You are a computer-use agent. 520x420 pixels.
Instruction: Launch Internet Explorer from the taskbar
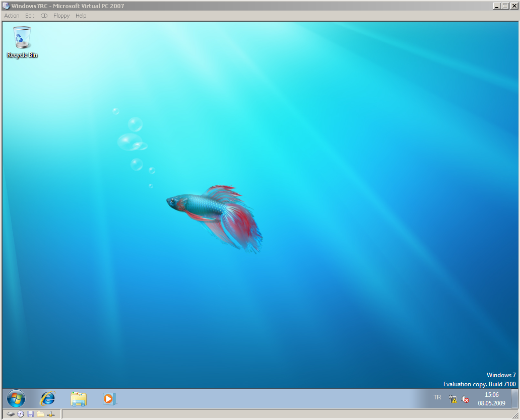coord(47,398)
